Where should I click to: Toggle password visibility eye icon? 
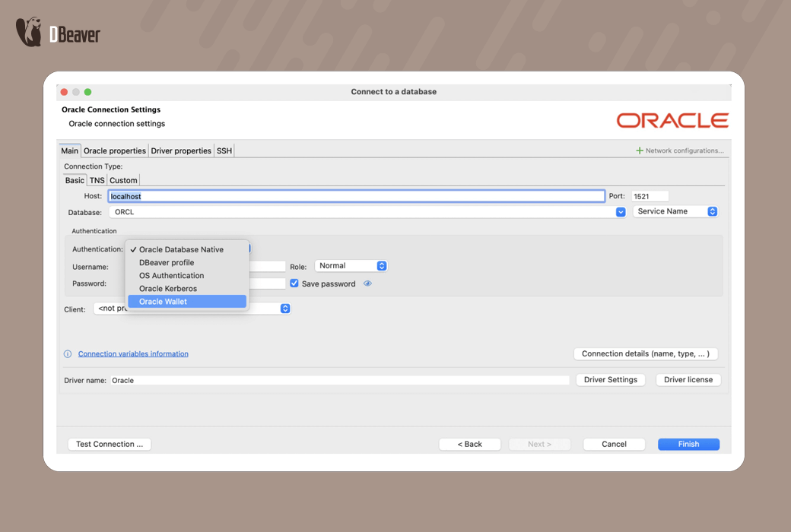(x=367, y=283)
